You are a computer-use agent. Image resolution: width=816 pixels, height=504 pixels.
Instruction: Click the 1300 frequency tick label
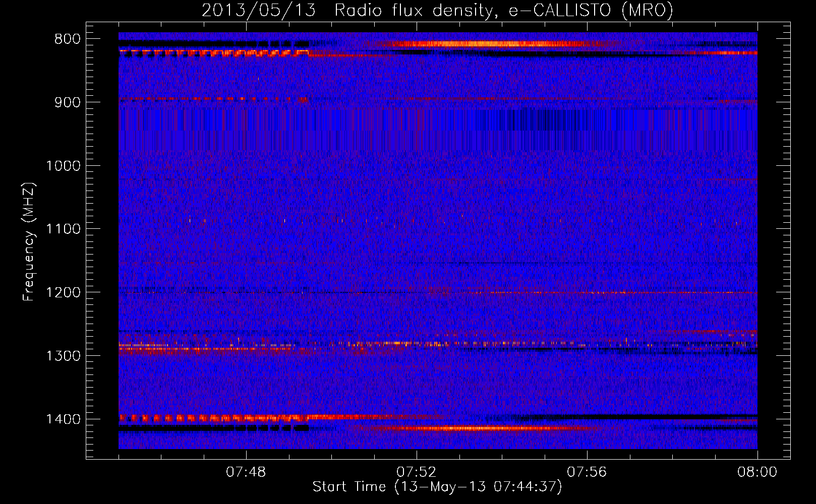(63, 356)
